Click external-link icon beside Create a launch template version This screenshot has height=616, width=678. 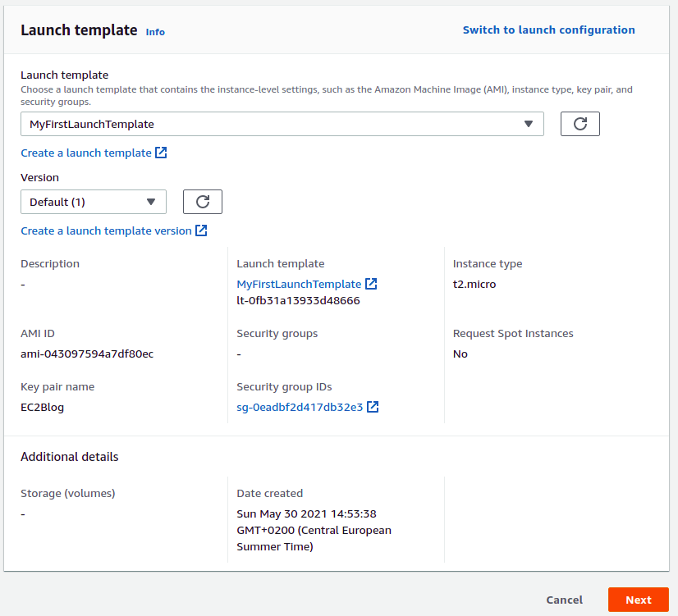201,230
